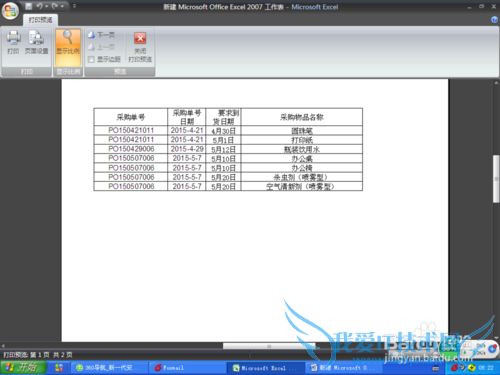Click header cell 要求到货日期
This screenshot has width=500, height=375.
224,117
